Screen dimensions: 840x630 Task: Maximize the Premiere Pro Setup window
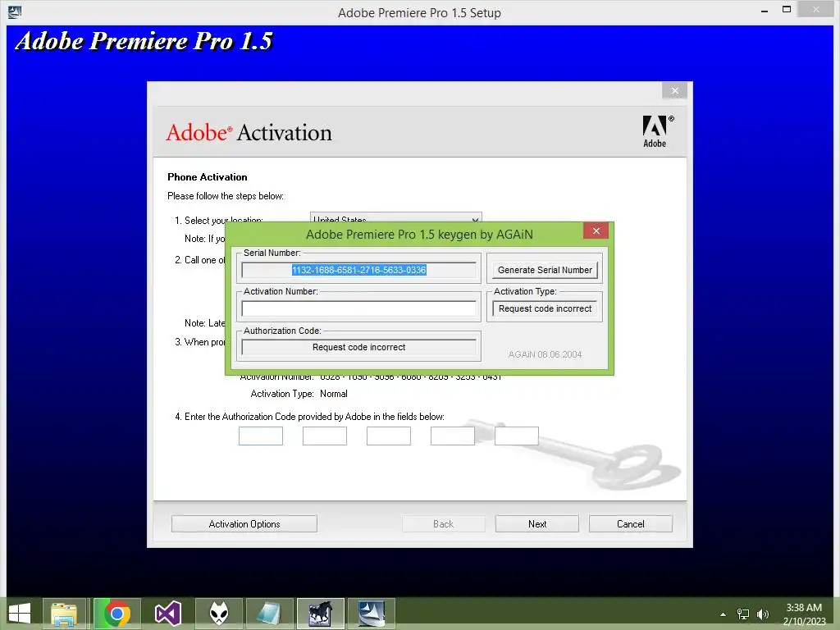pyautogui.click(x=787, y=10)
